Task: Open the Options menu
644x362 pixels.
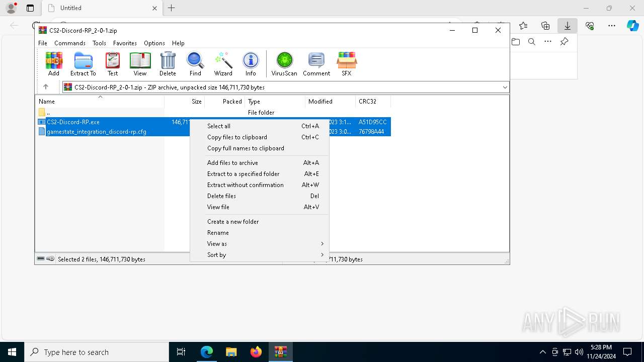Action: (154, 43)
